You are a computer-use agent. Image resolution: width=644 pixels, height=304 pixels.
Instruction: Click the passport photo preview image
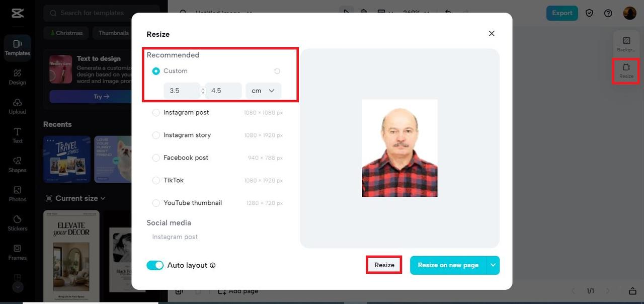pos(399,148)
